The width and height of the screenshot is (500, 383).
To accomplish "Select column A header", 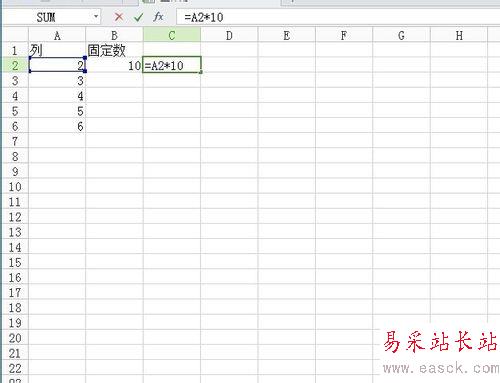I will click(57, 35).
